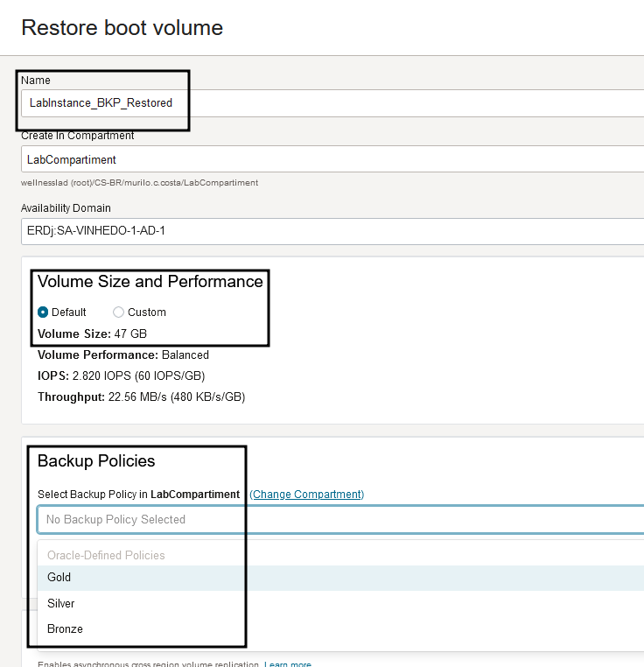The image size is (644, 667).
Task: Click the IOPS 2.820 value line
Action: [x=122, y=376]
